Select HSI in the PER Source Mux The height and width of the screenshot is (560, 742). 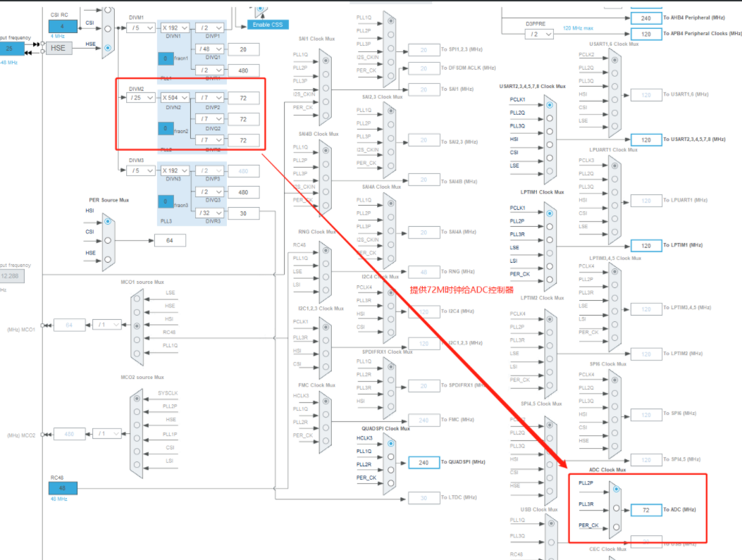pos(107,220)
